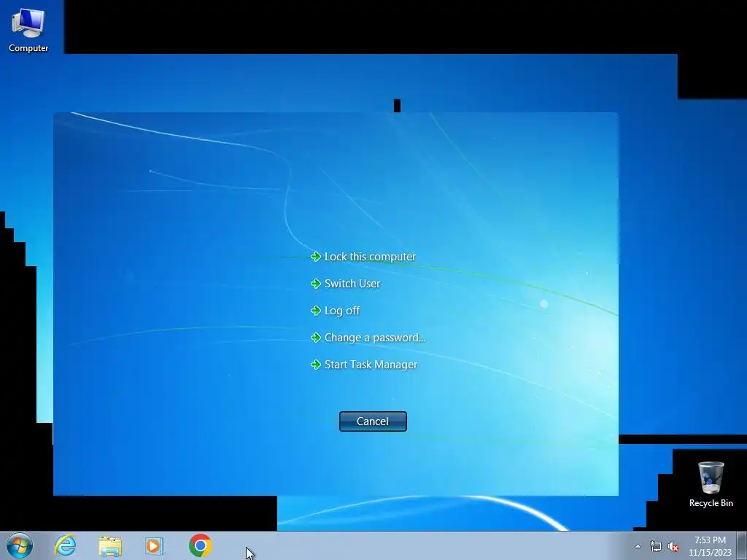Click green arrow beside Switch User
Image resolution: width=747 pixels, height=560 pixels.
tap(316, 284)
